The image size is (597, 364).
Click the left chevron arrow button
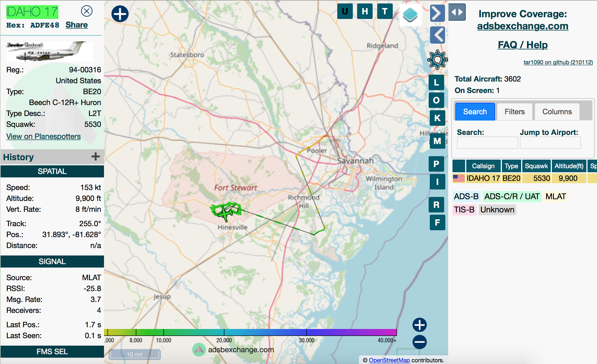437,35
